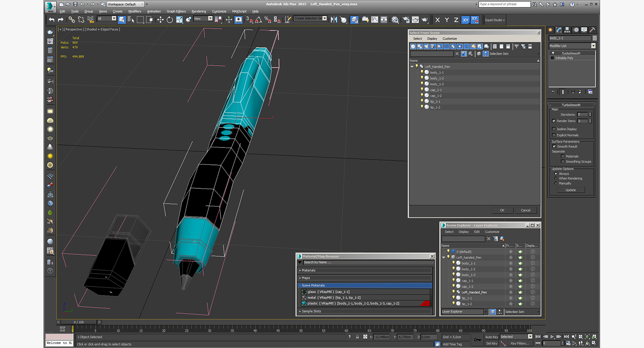This screenshot has width=644, height=348.
Task: Click the Mirror tool icon
Action: (x=334, y=20)
